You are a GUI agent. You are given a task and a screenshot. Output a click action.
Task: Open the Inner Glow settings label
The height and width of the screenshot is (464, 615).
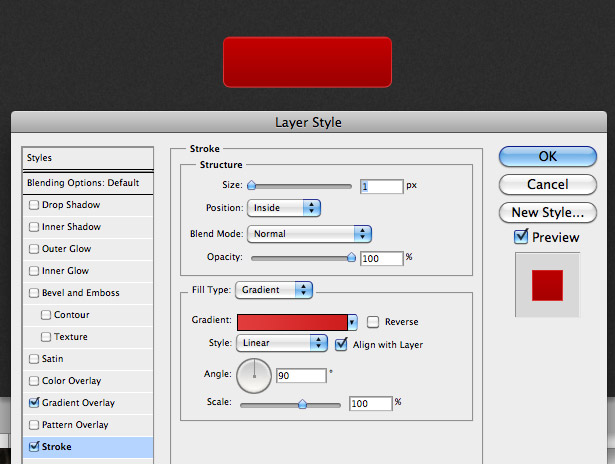66,271
